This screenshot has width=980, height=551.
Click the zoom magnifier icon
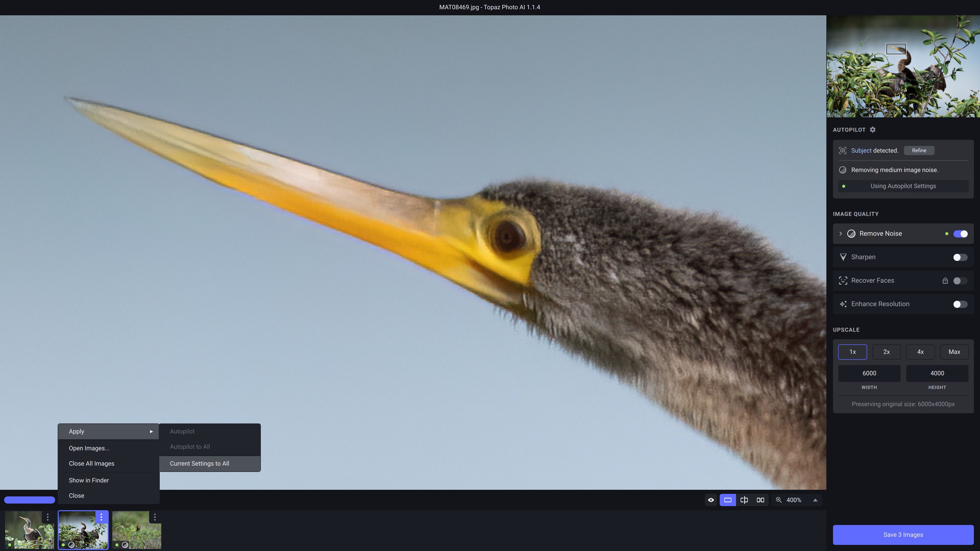click(778, 500)
